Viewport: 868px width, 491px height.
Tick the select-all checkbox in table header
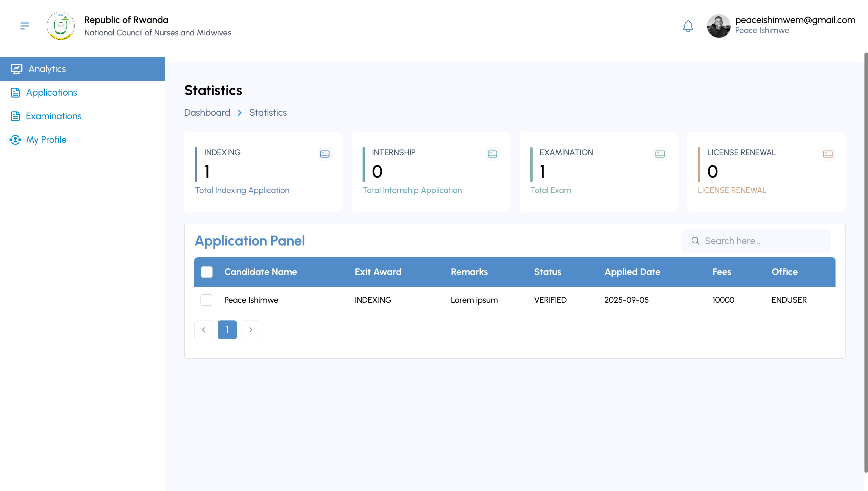tap(206, 272)
